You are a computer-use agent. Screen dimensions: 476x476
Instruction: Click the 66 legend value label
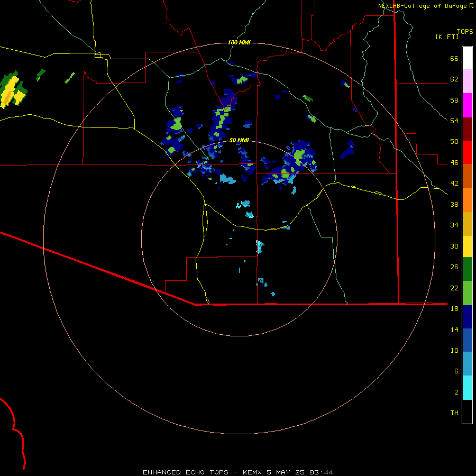pos(454,59)
